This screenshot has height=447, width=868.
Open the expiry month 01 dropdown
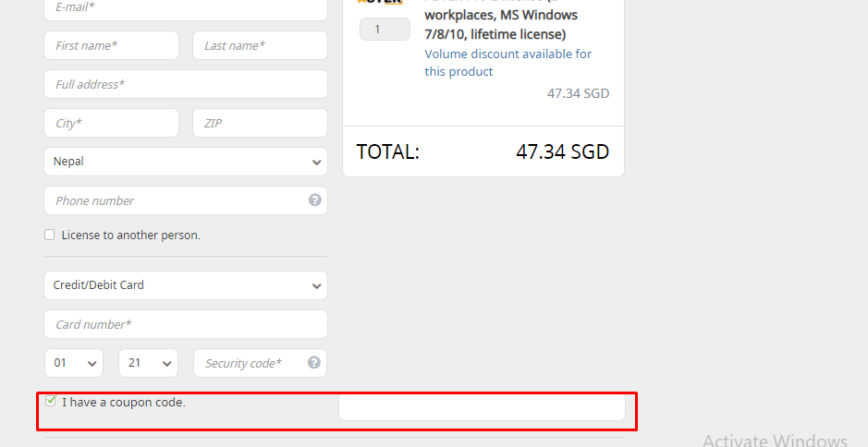point(74,363)
